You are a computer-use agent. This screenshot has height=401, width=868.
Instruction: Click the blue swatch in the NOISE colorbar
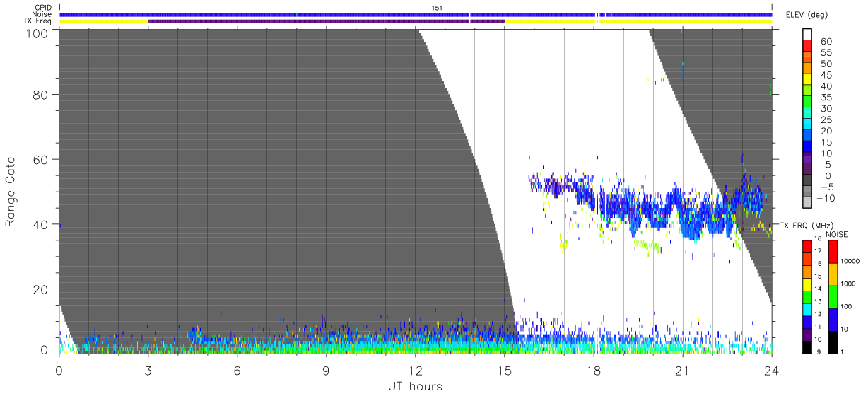[x=833, y=320]
